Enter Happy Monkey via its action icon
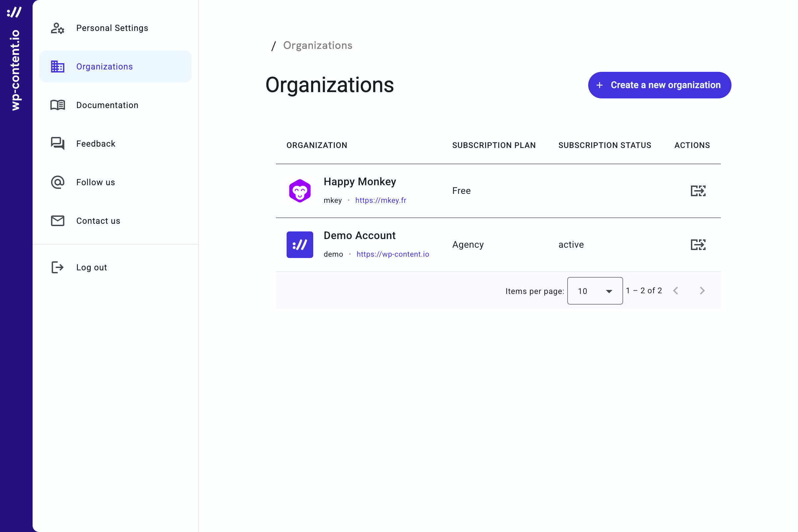 point(698,191)
